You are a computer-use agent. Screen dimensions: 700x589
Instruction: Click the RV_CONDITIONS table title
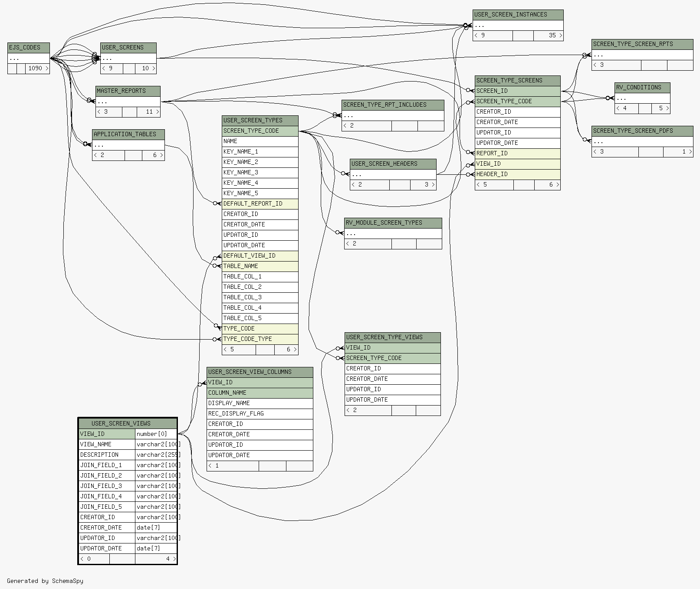(642, 88)
